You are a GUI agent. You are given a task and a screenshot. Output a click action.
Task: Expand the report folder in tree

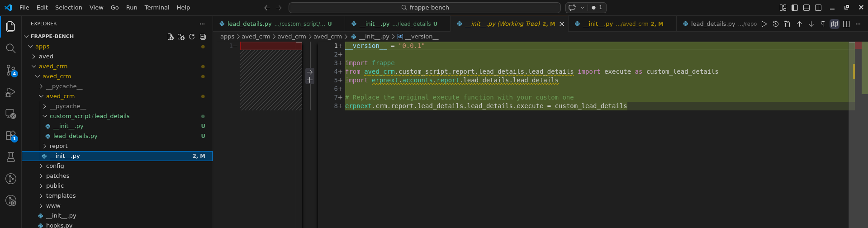coord(58,146)
